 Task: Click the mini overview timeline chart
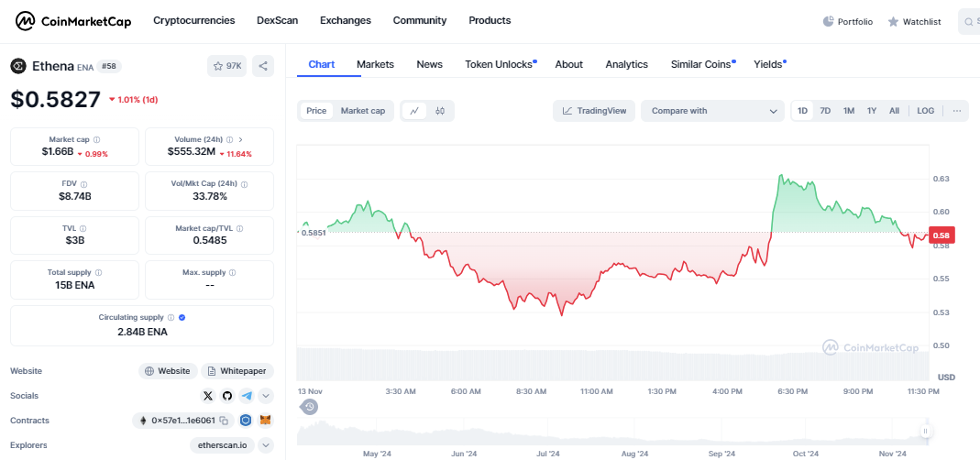coord(612,433)
